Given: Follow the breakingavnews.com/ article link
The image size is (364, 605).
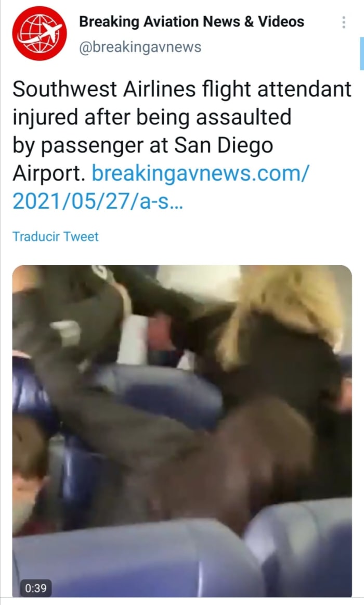Looking at the screenshot, I should click(200, 173).
